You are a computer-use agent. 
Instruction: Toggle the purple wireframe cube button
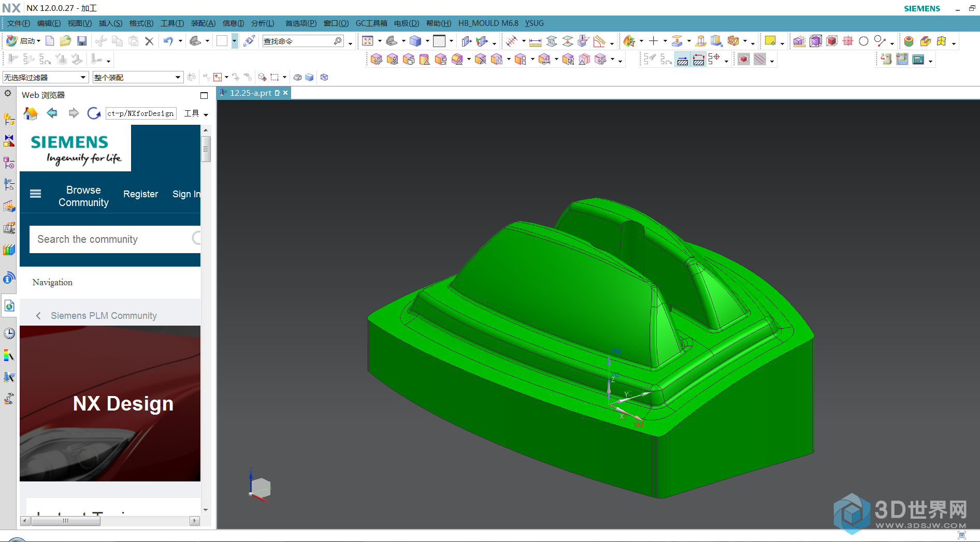click(816, 41)
